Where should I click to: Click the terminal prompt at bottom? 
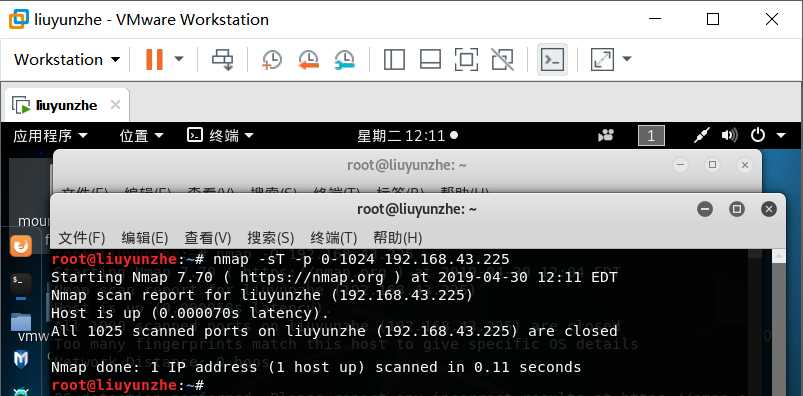pos(128,385)
